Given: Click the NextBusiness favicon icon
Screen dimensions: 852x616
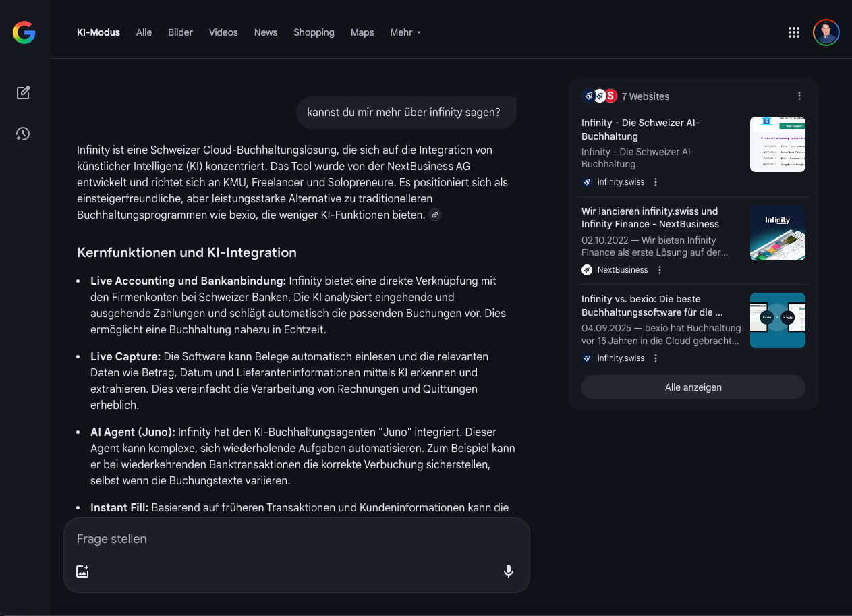Looking at the screenshot, I should click(587, 270).
